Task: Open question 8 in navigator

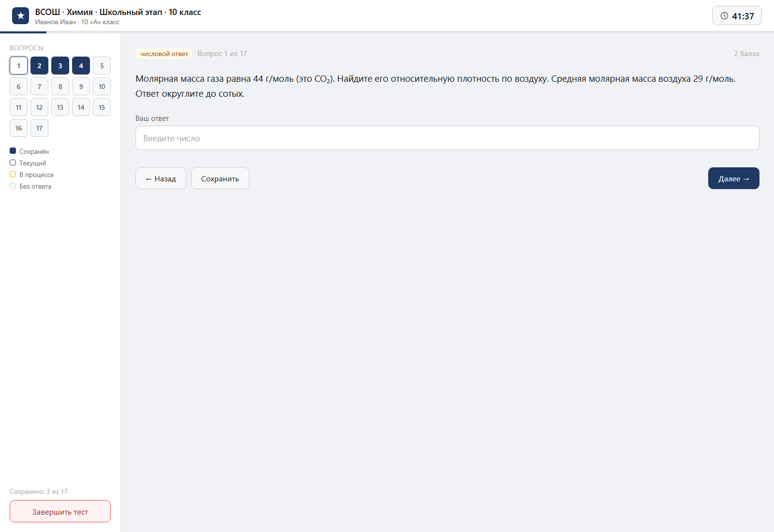Action: tap(60, 87)
